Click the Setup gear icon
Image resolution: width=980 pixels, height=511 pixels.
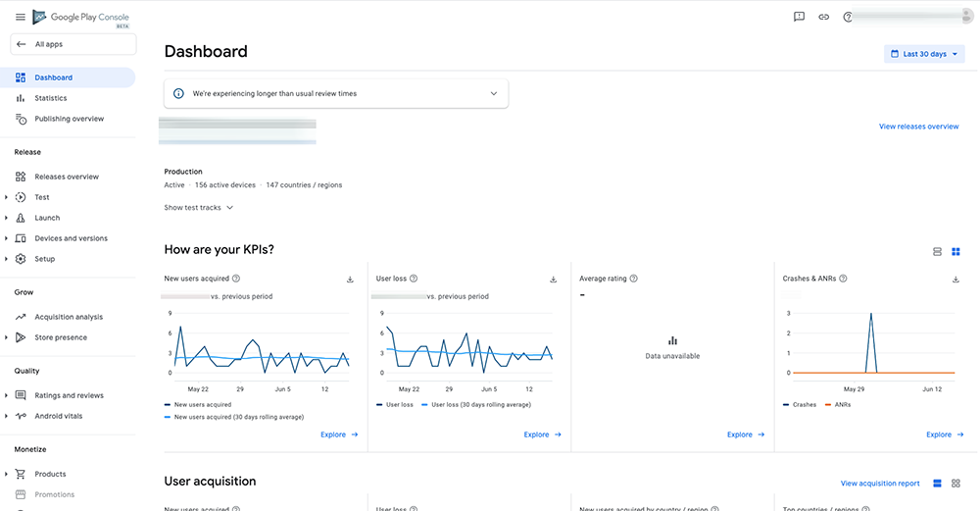click(x=21, y=259)
